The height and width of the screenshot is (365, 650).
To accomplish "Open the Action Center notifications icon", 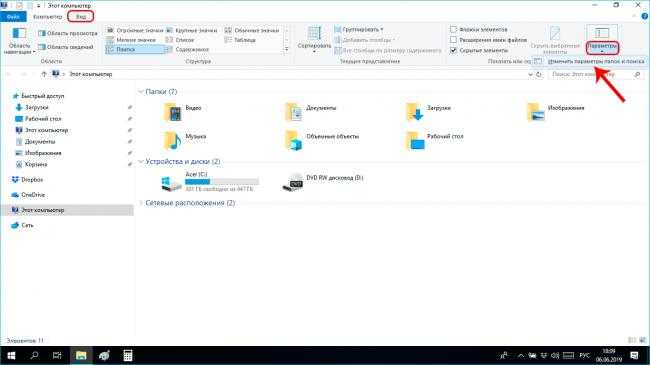I will pyautogui.click(x=634, y=355).
